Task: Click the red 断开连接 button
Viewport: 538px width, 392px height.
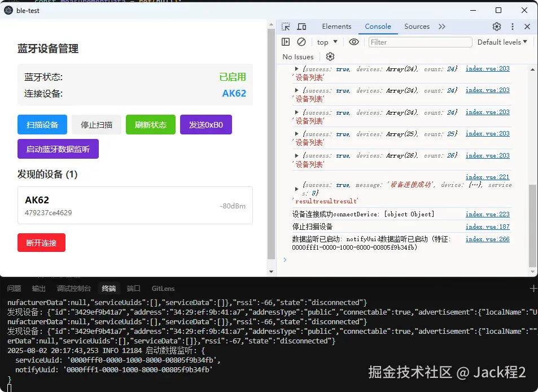Action: tap(42, 243)
